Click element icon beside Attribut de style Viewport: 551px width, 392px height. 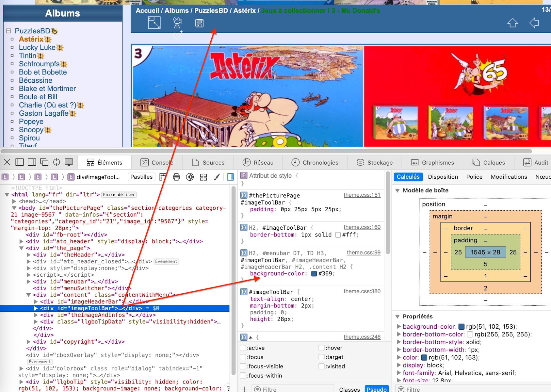pyautogui.click(x=244, y=175)
